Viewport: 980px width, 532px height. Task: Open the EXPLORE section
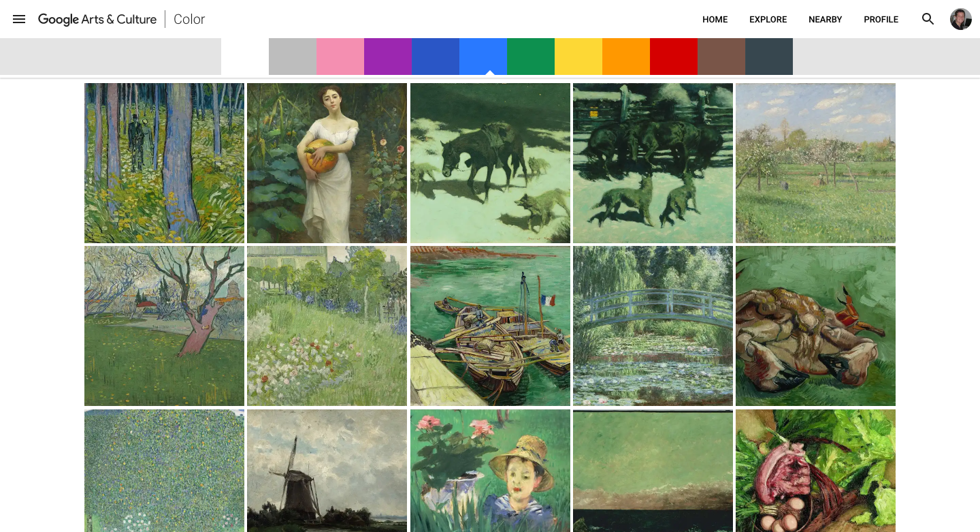(x=768, y=19)
